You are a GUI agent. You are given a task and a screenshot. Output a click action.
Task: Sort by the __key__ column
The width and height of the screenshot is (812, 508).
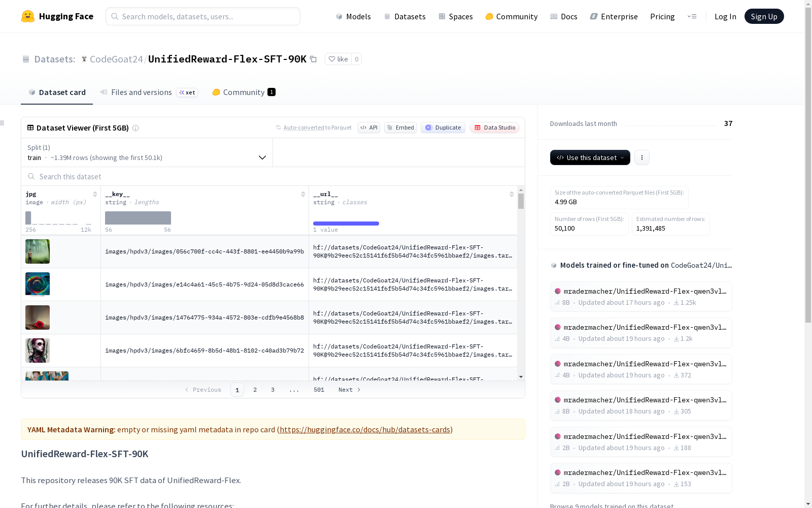pos(303,194)
